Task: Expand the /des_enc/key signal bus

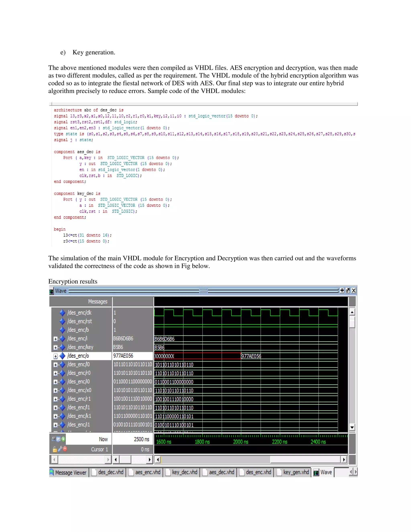Action: tap(56, 348)
